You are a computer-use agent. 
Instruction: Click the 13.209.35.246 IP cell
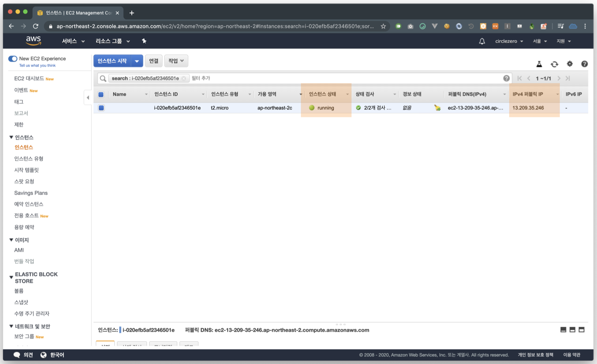tap(528, 108)
